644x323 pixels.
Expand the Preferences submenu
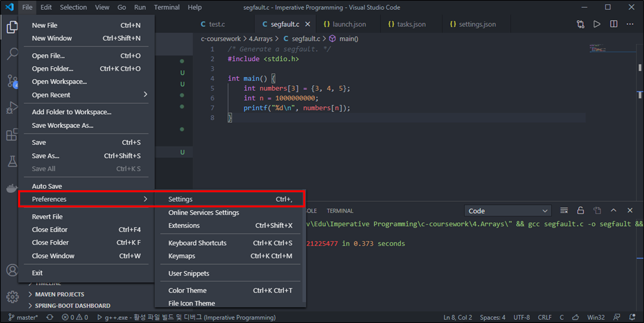pos(86,199)
